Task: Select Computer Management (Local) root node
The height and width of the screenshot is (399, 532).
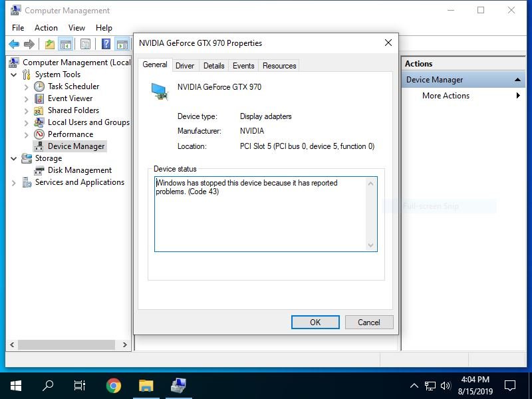Action: 76,63
